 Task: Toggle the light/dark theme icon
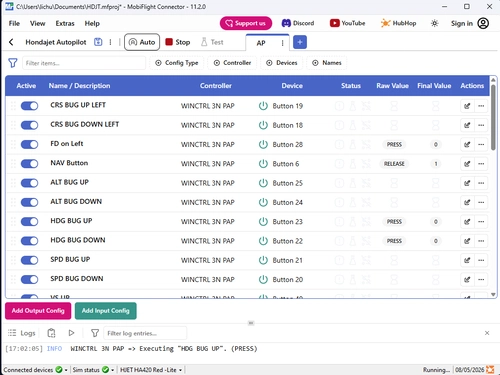click(x=434, y=23)
